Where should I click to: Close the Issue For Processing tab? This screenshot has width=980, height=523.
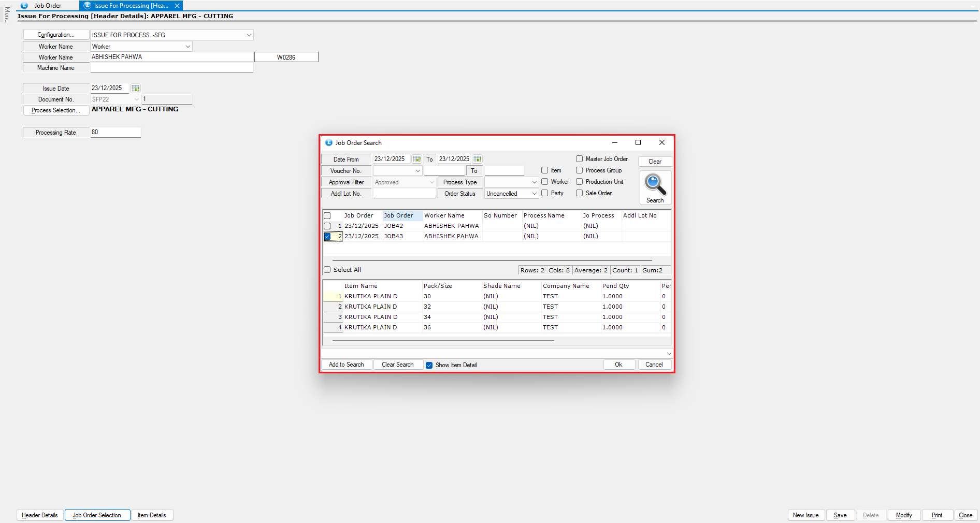[x=177, y=6]
